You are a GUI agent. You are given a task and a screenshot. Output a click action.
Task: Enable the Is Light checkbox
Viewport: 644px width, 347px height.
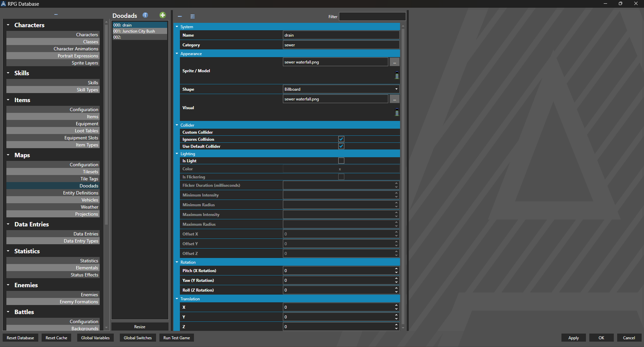coord(341,161)
